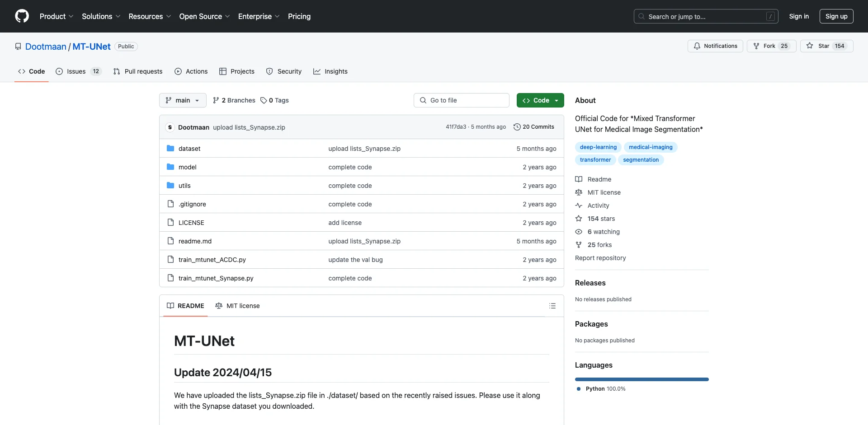
Task: Expand the Resources menu
Action: tap(150, 16)
